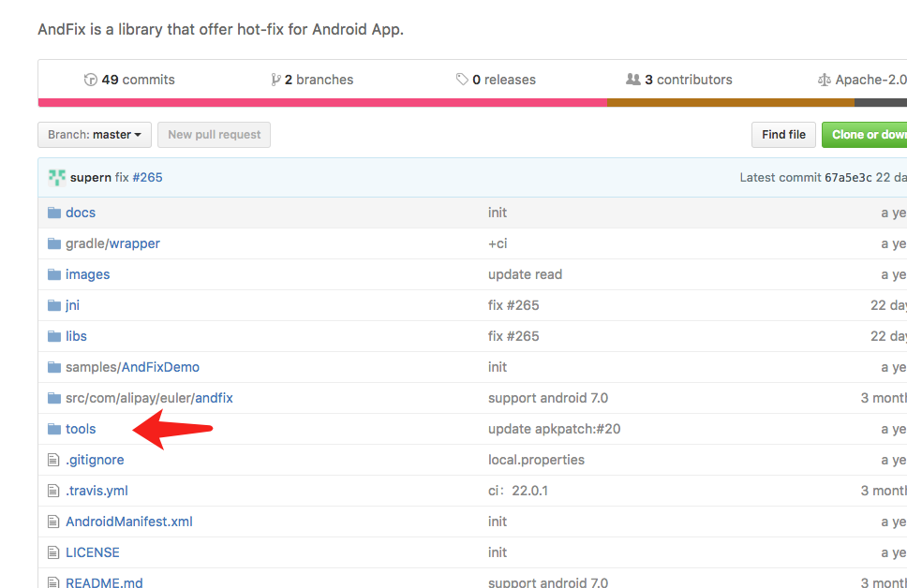Click the contributors people icon
The height and width of the screenshot is (588, 907).
coord(633,80)
